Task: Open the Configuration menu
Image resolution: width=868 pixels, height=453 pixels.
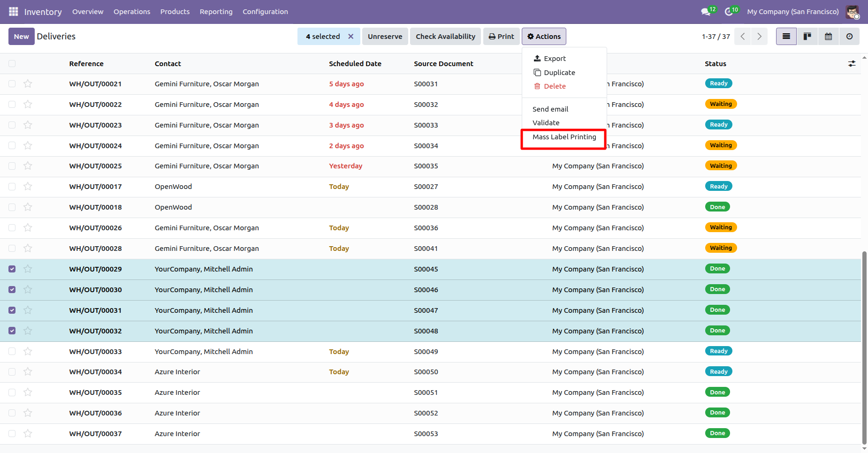Action: pyautogui.click(x=265, y=12)
